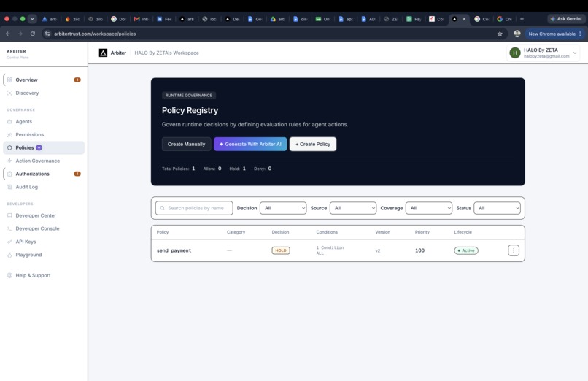Image resolution: width=588 pixels, height=381 pixels.
Task: Open Action Governance page
Action: [x=44, y=161]
